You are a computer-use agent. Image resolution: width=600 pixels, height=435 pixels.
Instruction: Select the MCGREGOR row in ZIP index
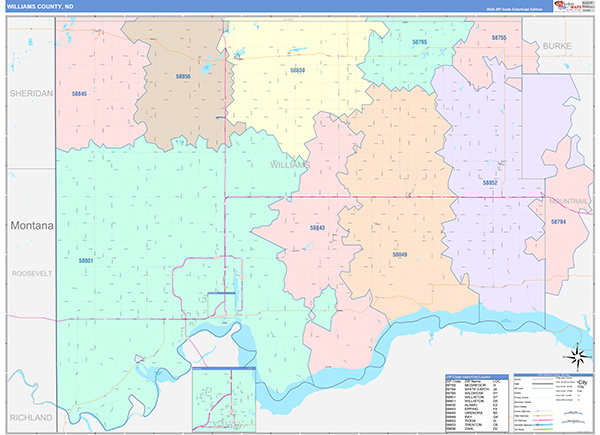477,385
